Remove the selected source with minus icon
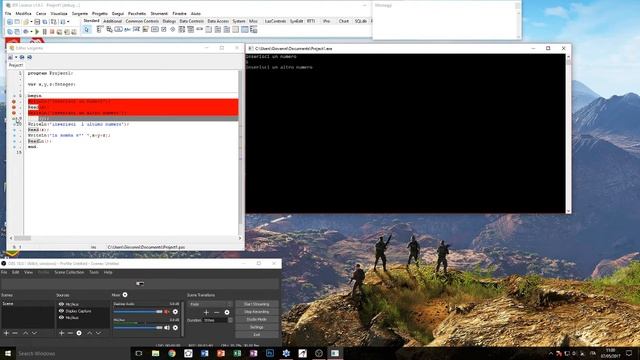 (x=70, y=333)
